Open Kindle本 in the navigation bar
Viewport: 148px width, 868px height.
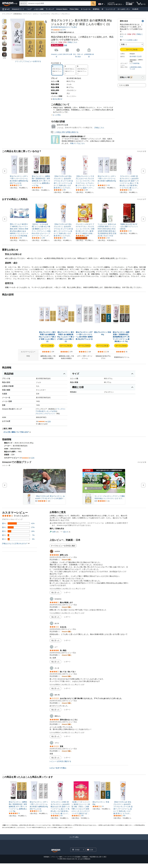tap(135, 9)
